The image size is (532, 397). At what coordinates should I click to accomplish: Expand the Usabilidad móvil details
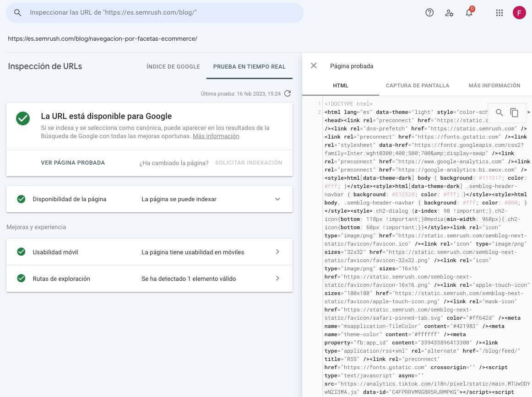(x=277, y=252)
